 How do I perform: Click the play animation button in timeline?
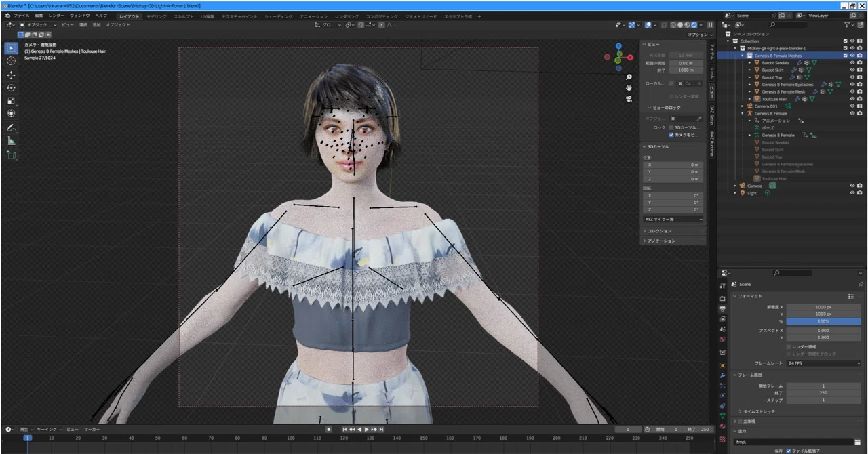[367, 429]
